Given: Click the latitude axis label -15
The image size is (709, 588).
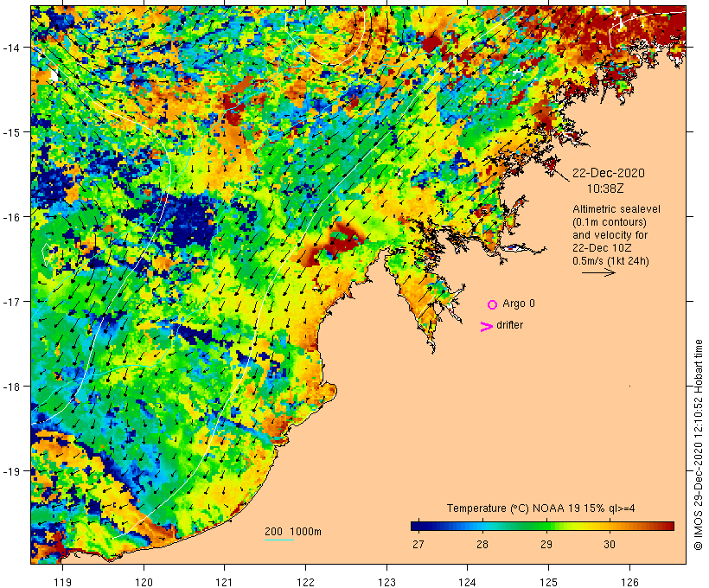Looking at the screenshot, I should tap(10, 132).
